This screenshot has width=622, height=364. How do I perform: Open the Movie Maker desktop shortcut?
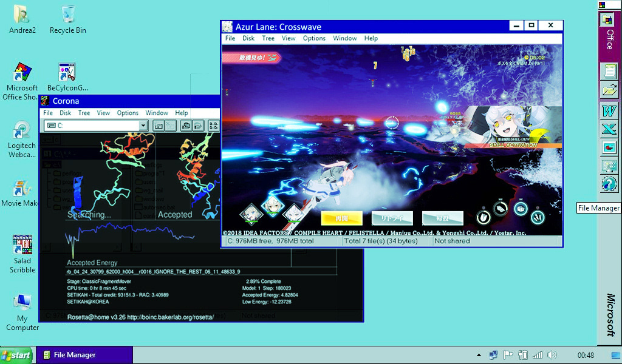coord(20,194)
